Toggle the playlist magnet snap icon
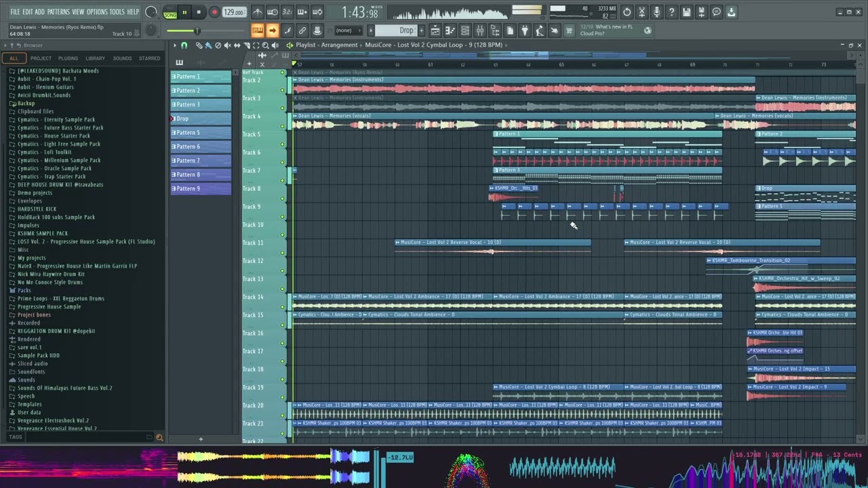Viewport: 868px width, 488px height. (184, 45)
